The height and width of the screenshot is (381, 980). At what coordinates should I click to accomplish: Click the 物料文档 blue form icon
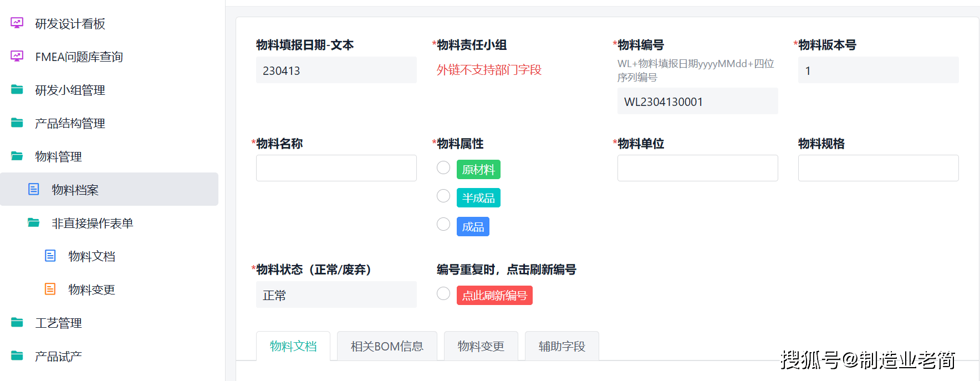(x=50, y=256)
